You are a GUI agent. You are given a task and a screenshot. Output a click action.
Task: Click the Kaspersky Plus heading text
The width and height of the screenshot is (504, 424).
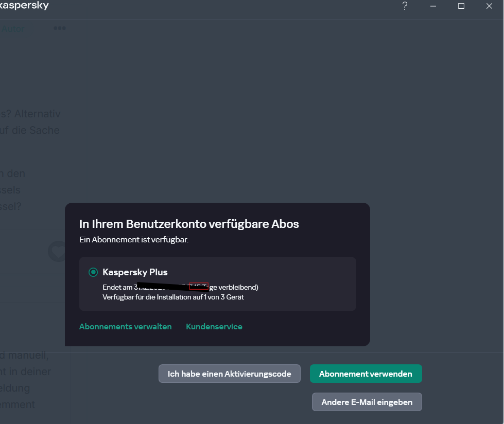click(135, 272)
